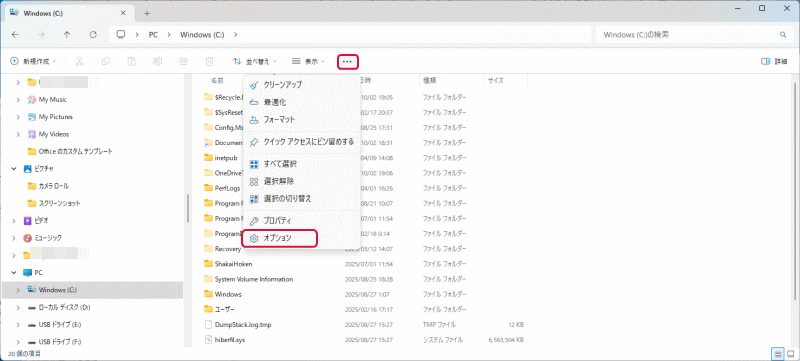Click the monitor icon in address bar
Screen dimensions: 800x361
click(121, 35)
